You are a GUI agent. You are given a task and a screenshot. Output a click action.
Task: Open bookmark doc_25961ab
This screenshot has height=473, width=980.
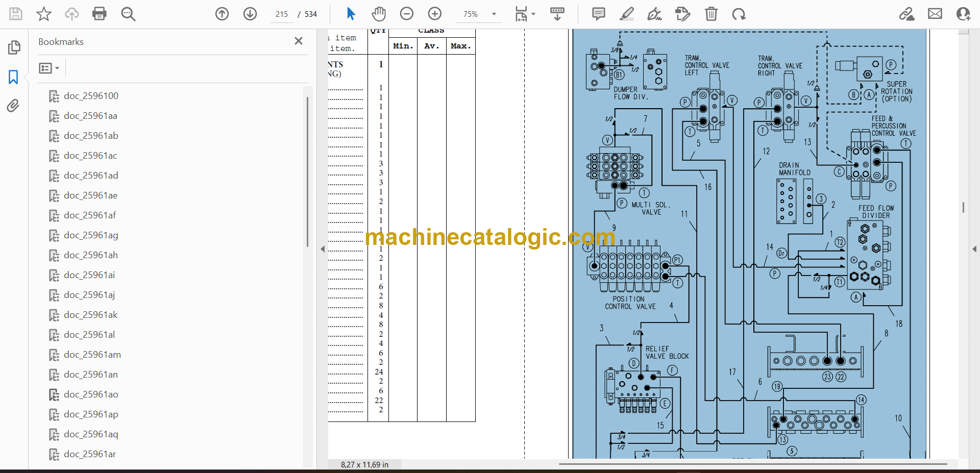(91, 136)
